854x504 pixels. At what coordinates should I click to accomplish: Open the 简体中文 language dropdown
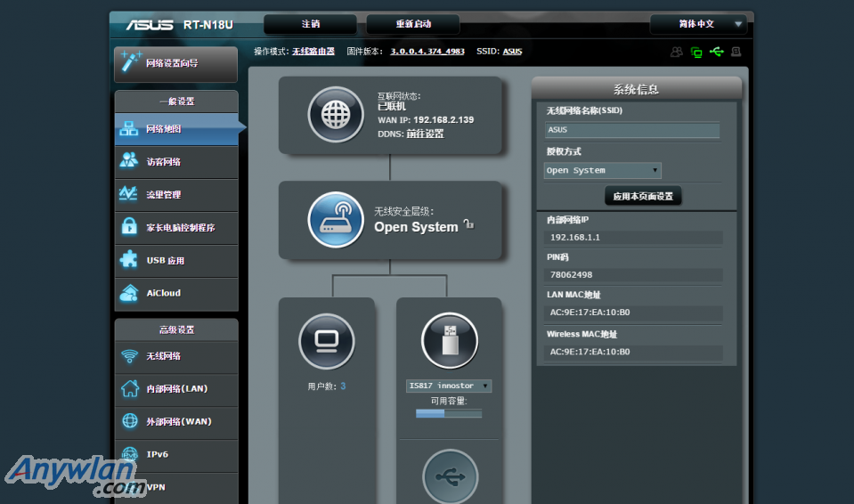(697, 24)
